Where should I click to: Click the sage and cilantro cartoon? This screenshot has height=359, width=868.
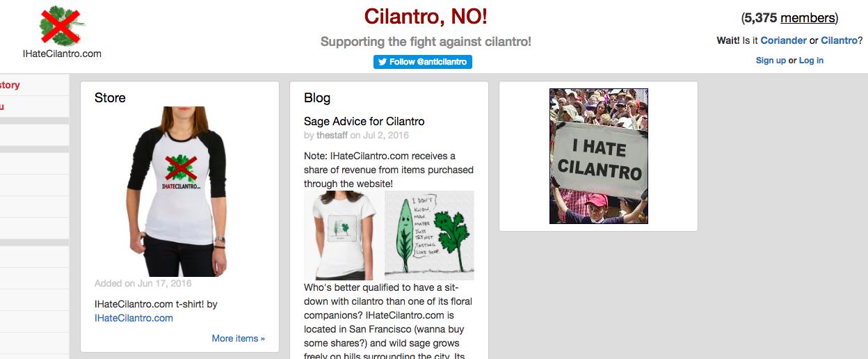[429, 235]
